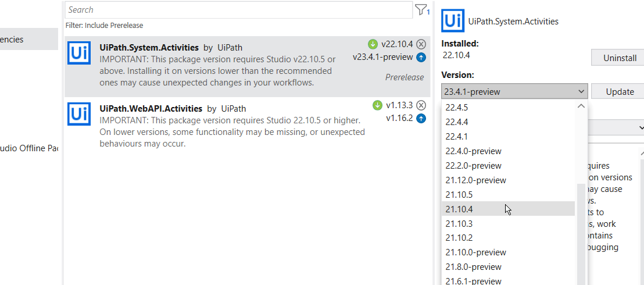Click the version list scrollbar thumb
Viewport: 644px width, 285px height.
581,234
